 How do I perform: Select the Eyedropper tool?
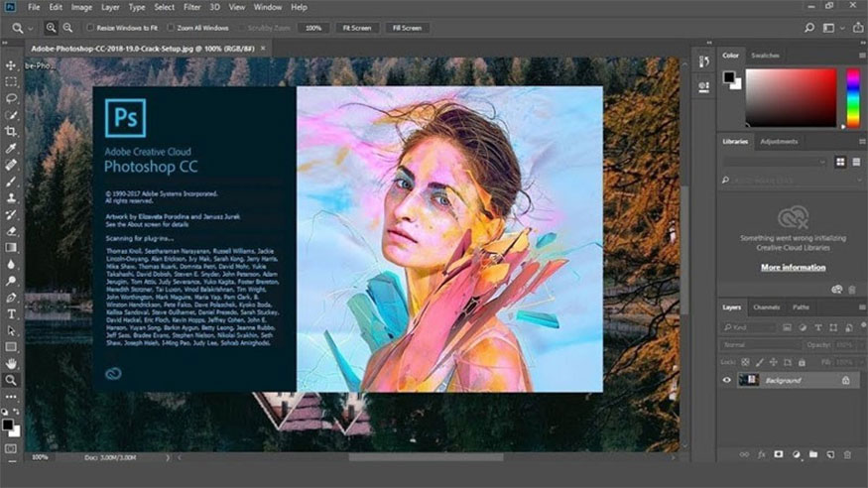coord(11,148)
